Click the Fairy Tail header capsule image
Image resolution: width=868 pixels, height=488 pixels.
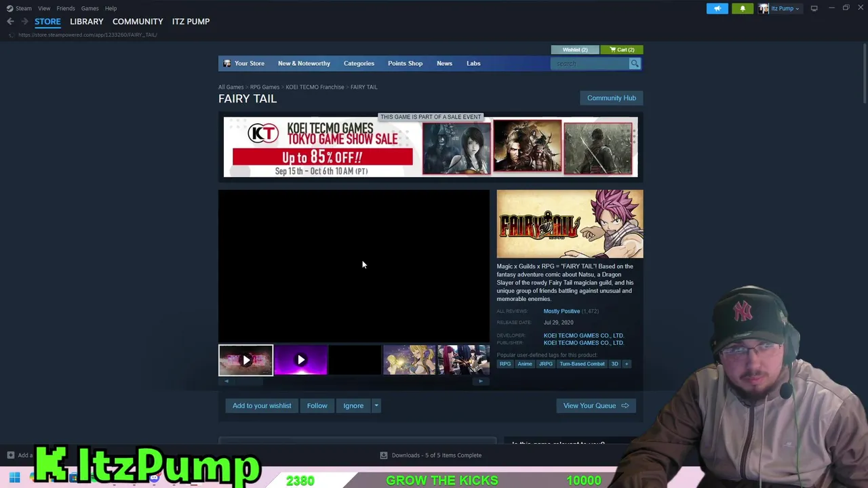pos(570,224)
